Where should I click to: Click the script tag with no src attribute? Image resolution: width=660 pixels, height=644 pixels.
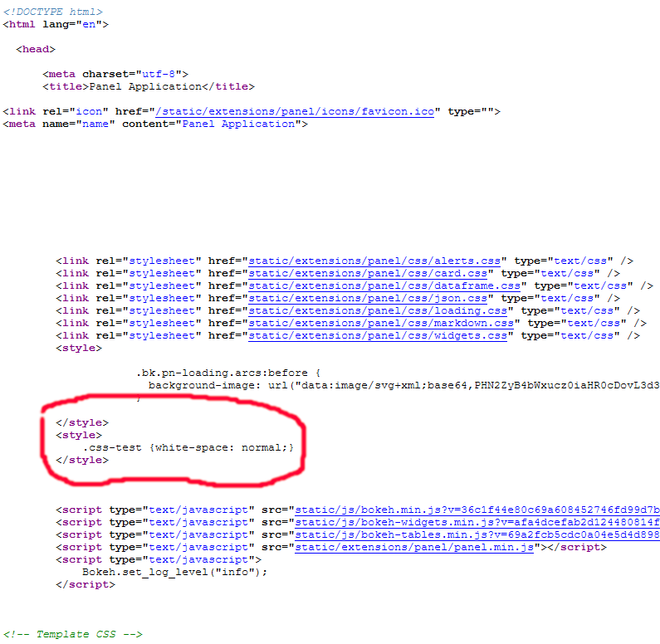[x=159, y=560]
